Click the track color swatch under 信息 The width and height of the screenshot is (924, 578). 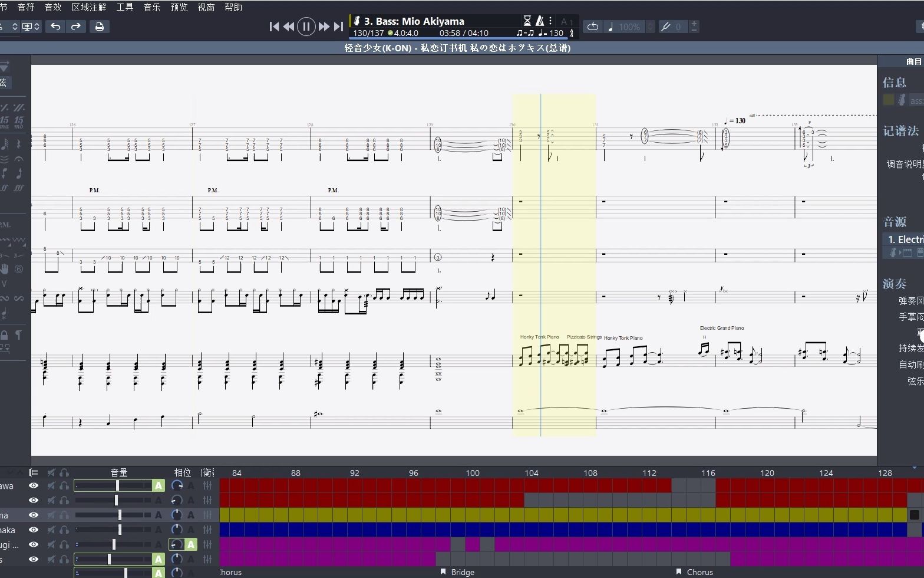pos(889,100)
